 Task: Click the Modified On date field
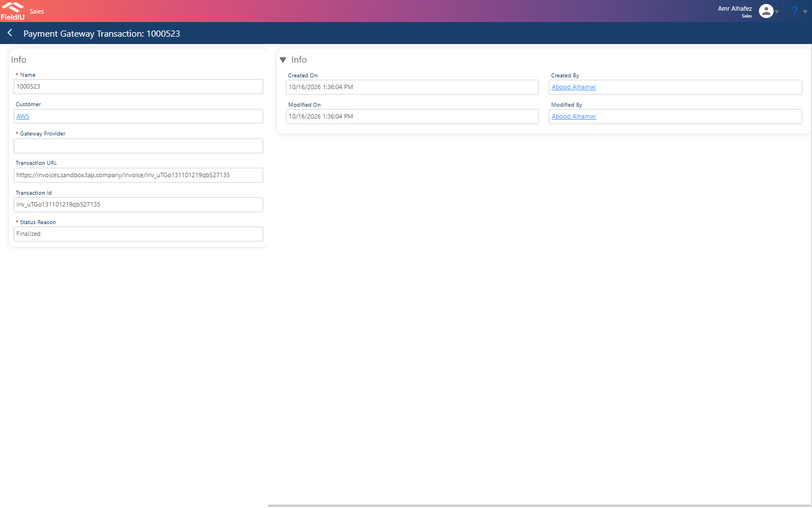click(412, 116)
